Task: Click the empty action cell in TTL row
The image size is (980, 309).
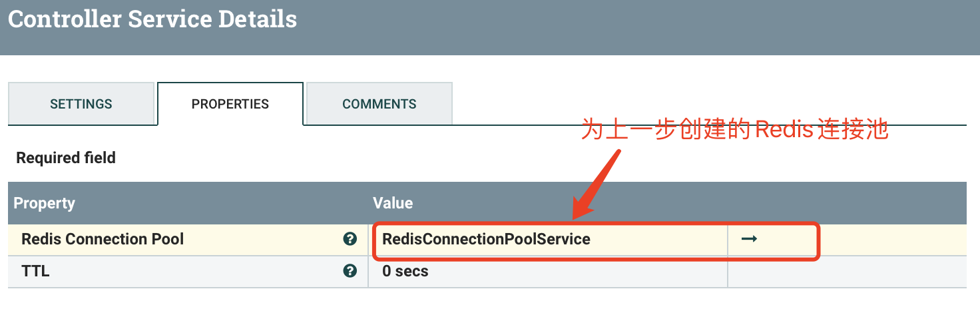Action: click(847, 272)
